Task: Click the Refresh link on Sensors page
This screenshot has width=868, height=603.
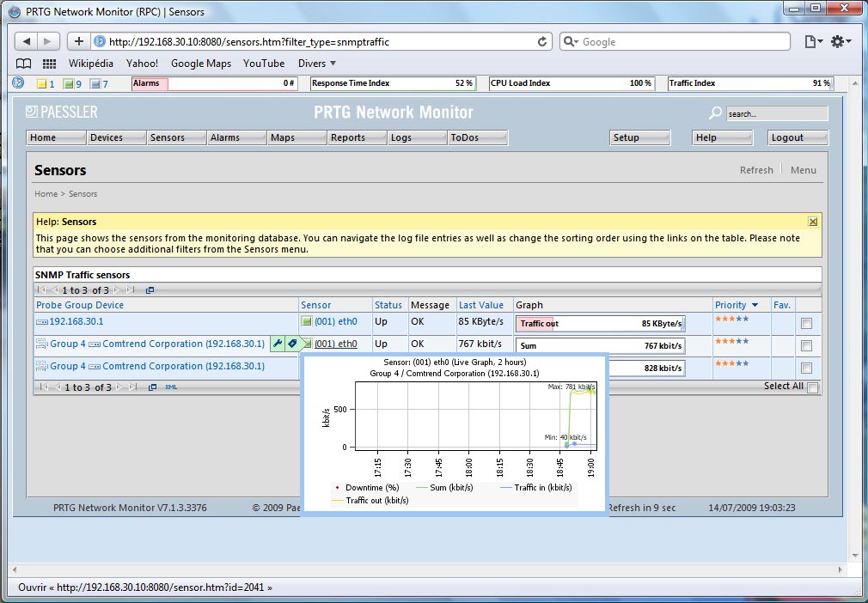Action: [756, 170]
